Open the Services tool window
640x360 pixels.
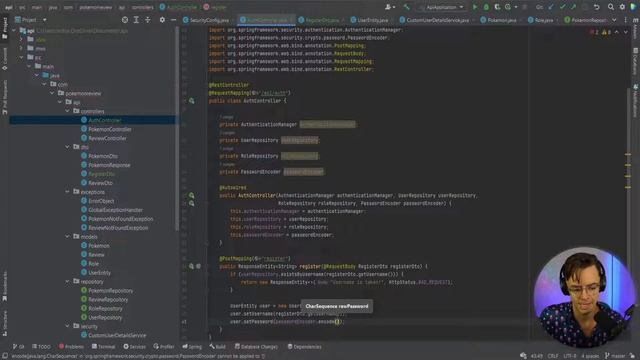tap(134, 347)
